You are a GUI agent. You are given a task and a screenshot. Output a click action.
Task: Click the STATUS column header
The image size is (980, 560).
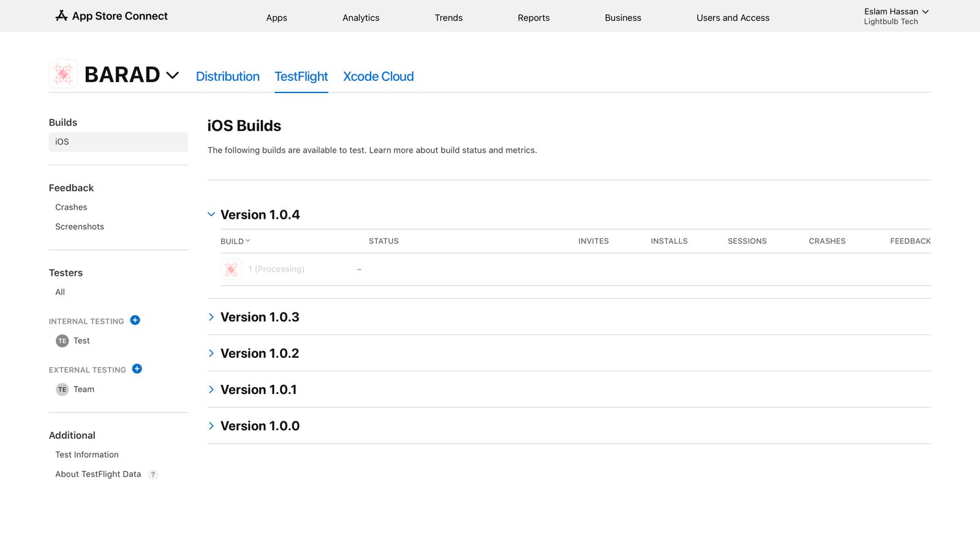[x=383, y=241]
